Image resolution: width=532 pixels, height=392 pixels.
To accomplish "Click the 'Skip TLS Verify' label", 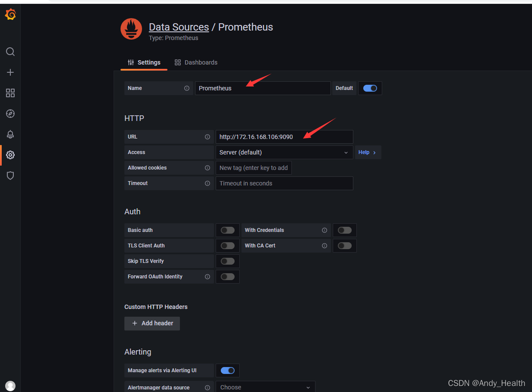I will pos(146,261).
